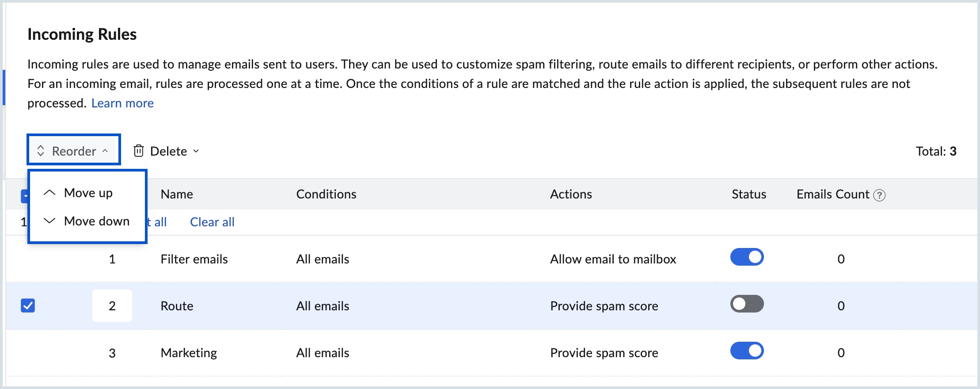Screen dimensions: 980x389
Task: Choose Move down from the Reorder menu
Action: [x=96, y=221]
